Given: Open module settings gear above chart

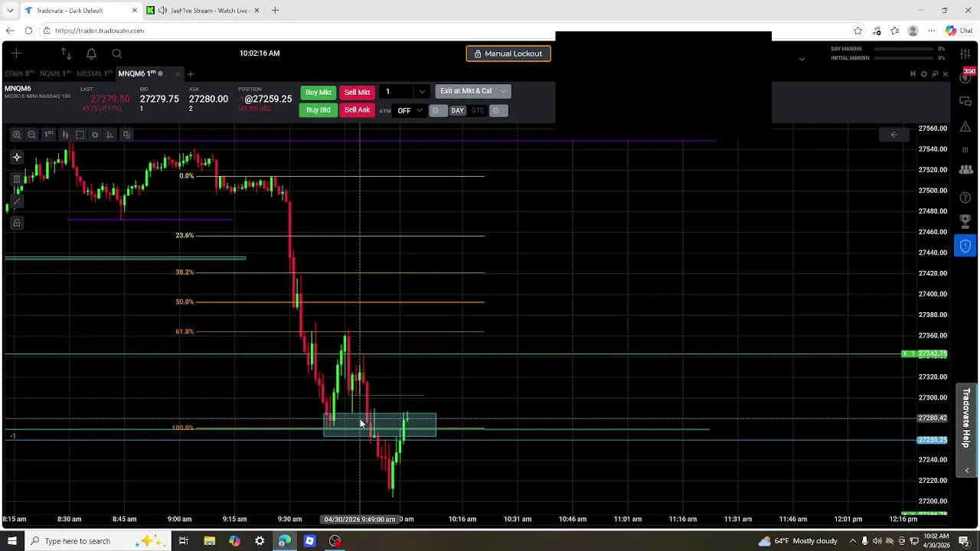Looking at the screenshot, I should tap(924, 74).
